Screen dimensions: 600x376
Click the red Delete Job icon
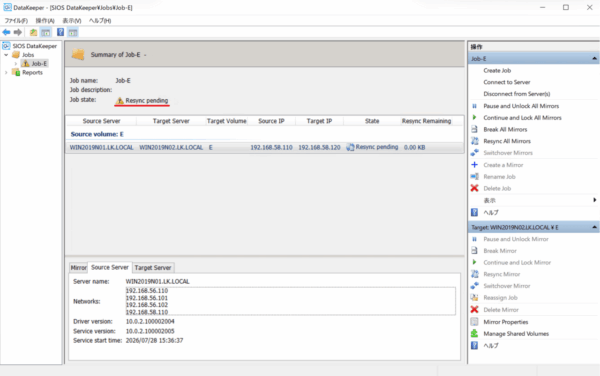(x=474, y=188)
